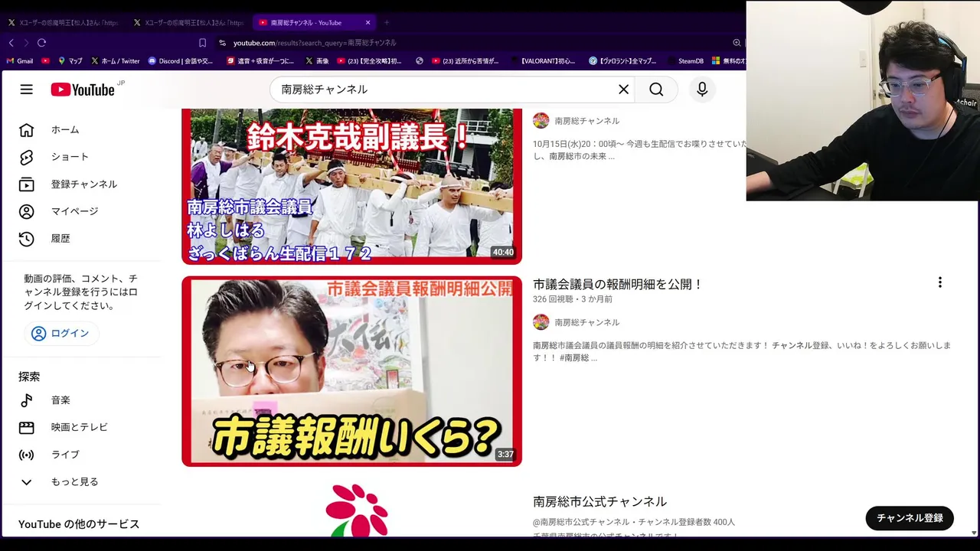Open the 遮音+吸音 bookmark
980x551 pixels.
[x=260, y=61]
